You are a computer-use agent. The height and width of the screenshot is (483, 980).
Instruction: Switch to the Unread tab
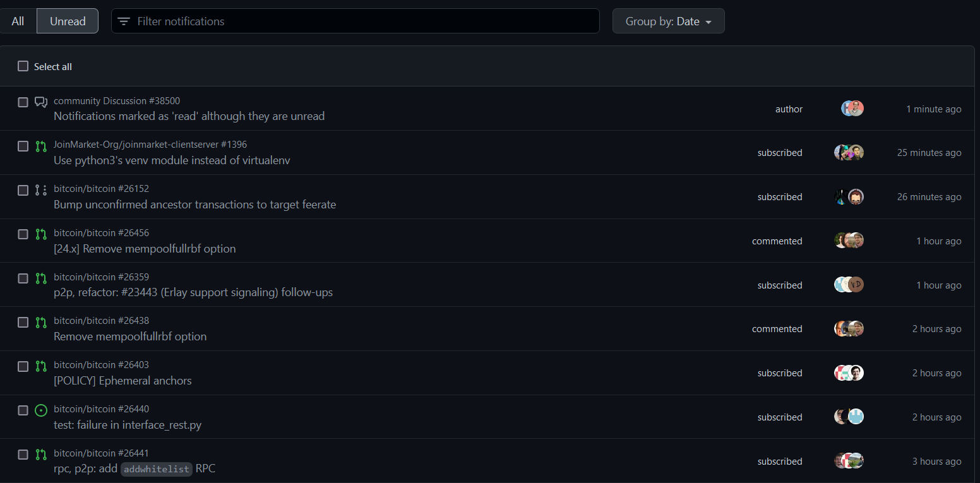pos(67,20)
